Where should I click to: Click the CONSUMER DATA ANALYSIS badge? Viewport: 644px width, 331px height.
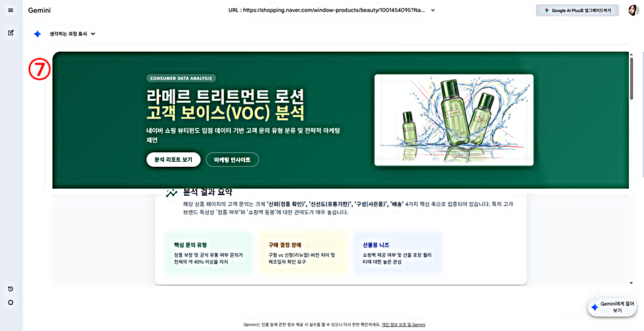click(x=181, y=78)
